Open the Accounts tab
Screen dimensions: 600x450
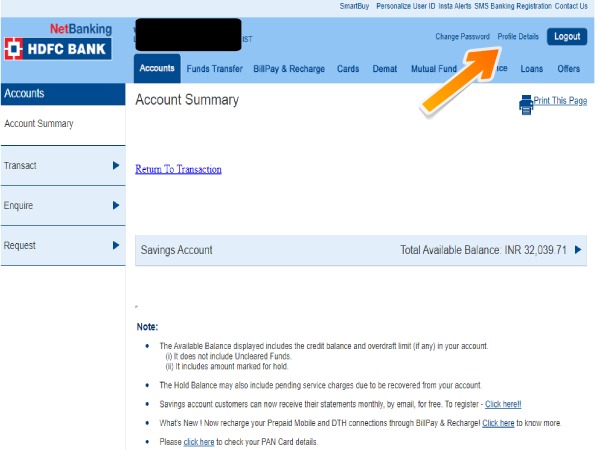coord(157,68)
